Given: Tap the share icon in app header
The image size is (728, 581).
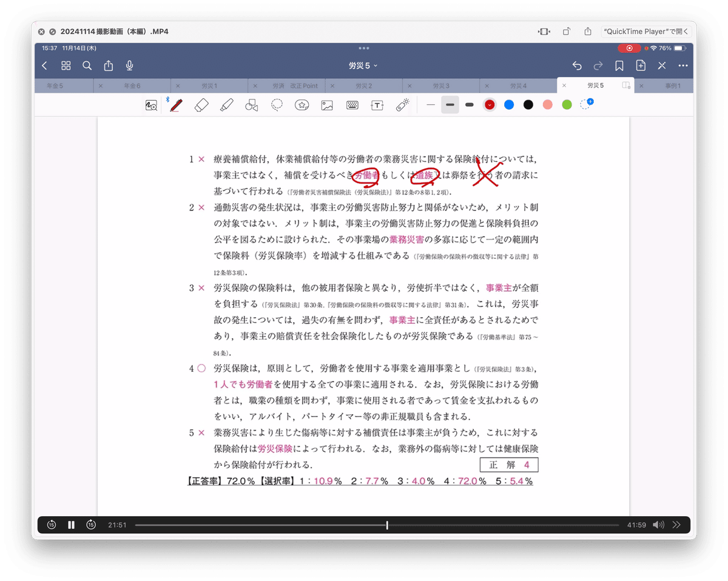Looking at the screenshot, I should point(109,65).
